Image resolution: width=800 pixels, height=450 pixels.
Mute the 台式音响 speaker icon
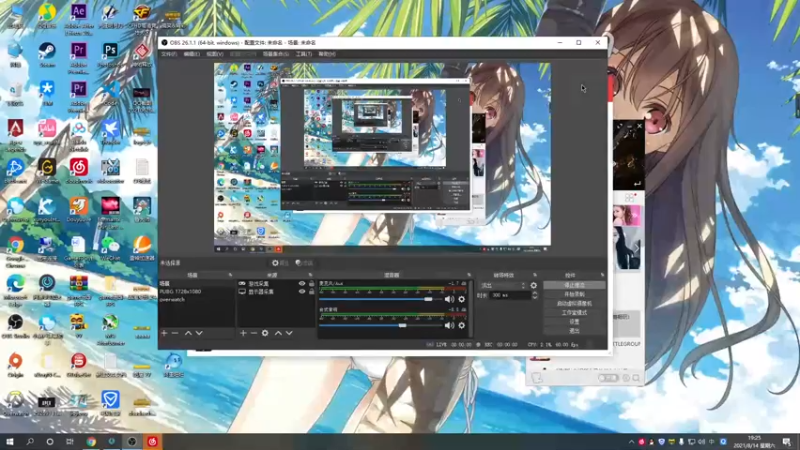(449, 326)
